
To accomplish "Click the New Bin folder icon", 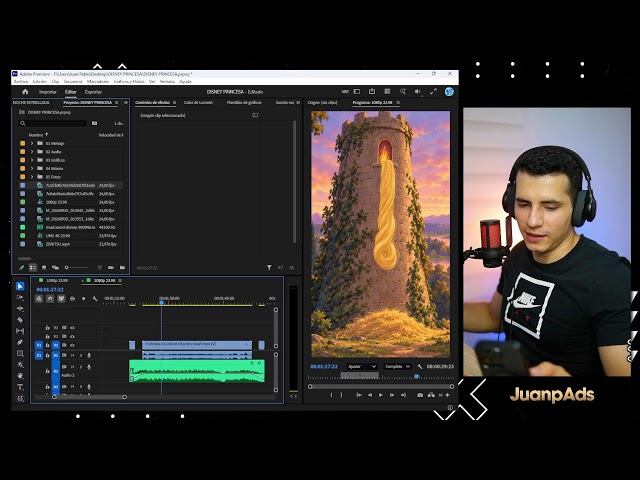I will [122, 267].
